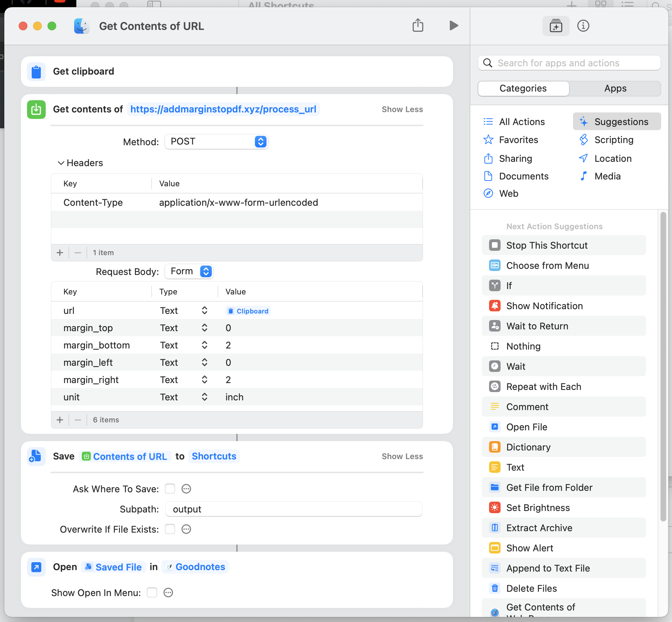Click the Subpath output text field

click(x=294, y=509)
